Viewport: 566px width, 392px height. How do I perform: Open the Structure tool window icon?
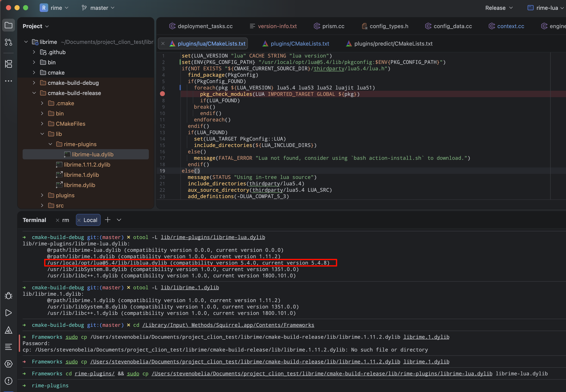(x=9, y=64)
